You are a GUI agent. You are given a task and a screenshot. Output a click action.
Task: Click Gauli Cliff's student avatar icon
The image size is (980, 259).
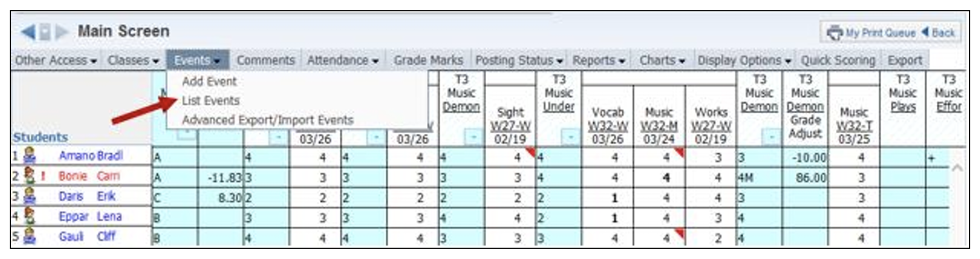pyautogui.click(x=30, y=237)
